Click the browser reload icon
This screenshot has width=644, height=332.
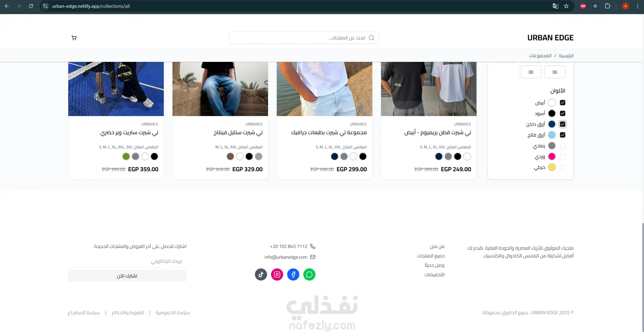click(31, 6)
